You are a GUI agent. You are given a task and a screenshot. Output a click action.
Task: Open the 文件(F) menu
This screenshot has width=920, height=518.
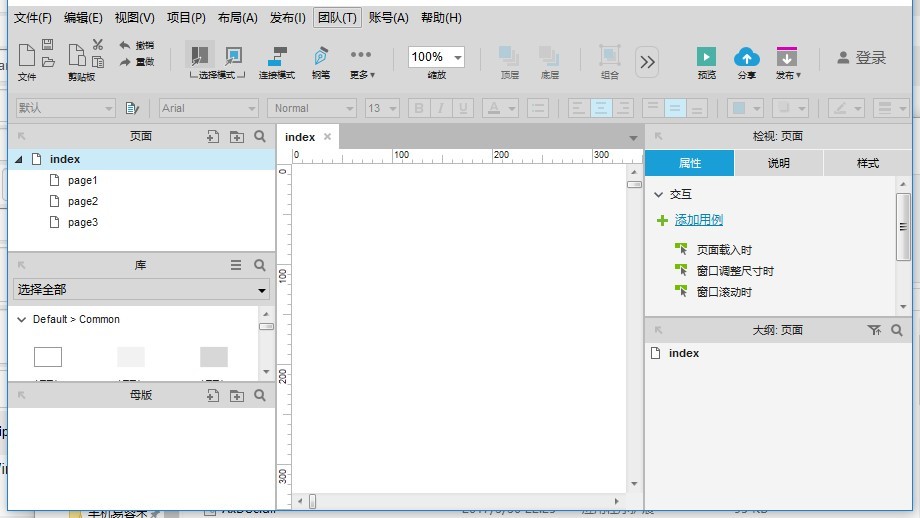[33, 18]
